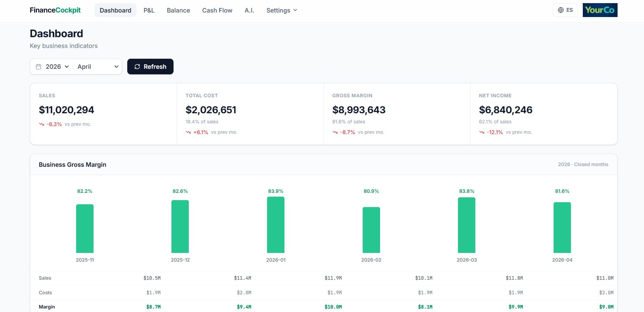Click the 2025-11 margin bar
This screenshot has height=312, width=644.
85,229
